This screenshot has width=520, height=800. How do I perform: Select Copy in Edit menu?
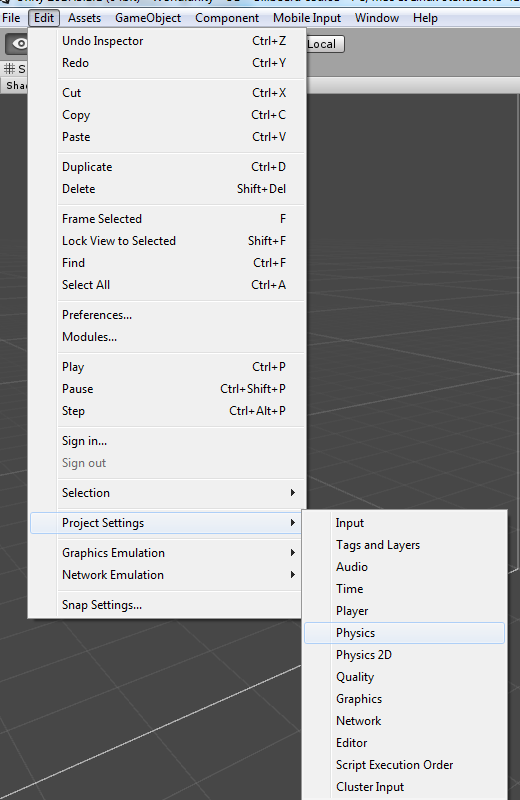168,115
